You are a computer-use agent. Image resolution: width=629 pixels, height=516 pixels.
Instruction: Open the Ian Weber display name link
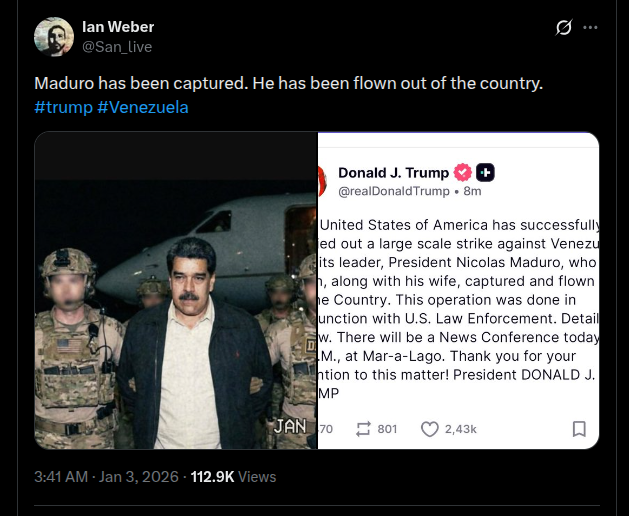[118, 27]
